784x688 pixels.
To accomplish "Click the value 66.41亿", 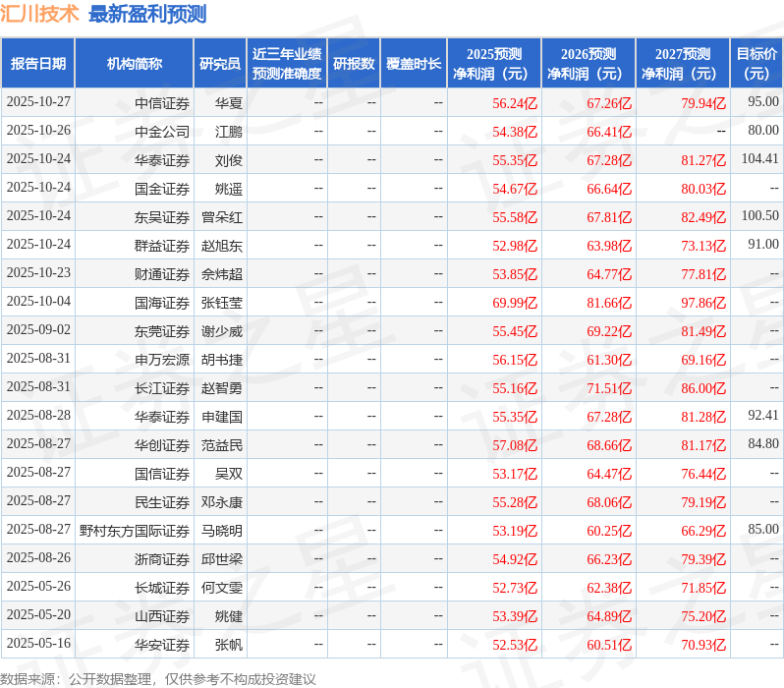I will [609, 132].
